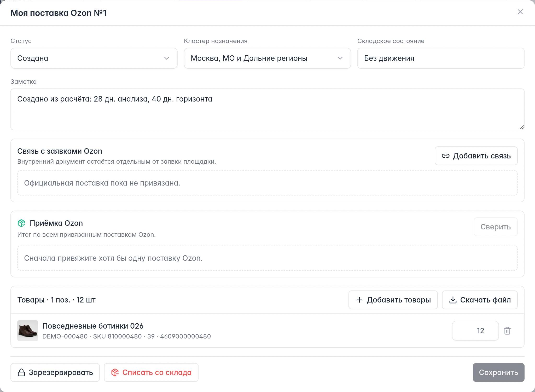The image size is (535, 392).
Task: Edit quantity field showing 12
Action: tap(475, 331)
